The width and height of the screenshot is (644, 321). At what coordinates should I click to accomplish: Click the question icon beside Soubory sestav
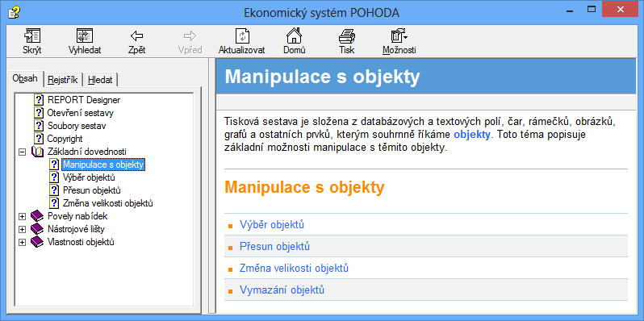click(x=39, y=126)
